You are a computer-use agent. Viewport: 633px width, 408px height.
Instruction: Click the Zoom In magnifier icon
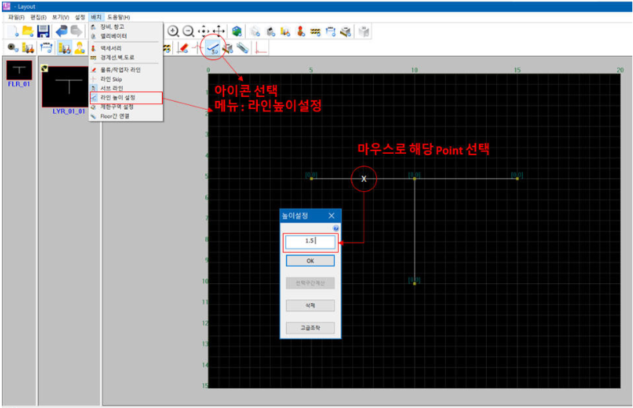click(173, 32)
